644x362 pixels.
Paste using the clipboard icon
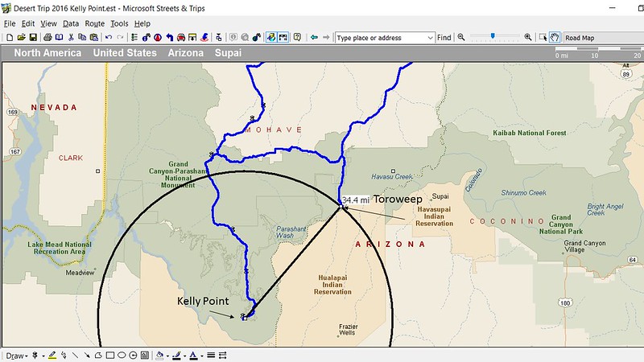(94, 37)
